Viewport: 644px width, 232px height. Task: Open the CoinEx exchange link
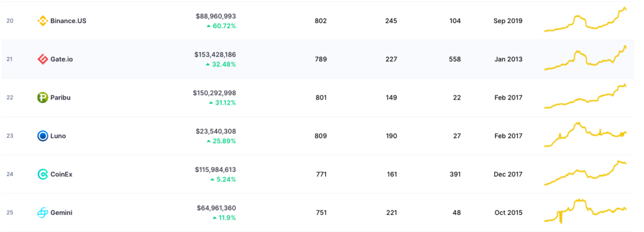(62, 174)
